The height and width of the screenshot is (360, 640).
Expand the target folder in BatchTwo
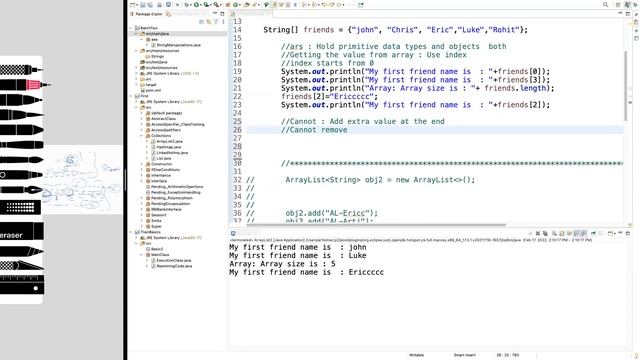click(136, 85)
